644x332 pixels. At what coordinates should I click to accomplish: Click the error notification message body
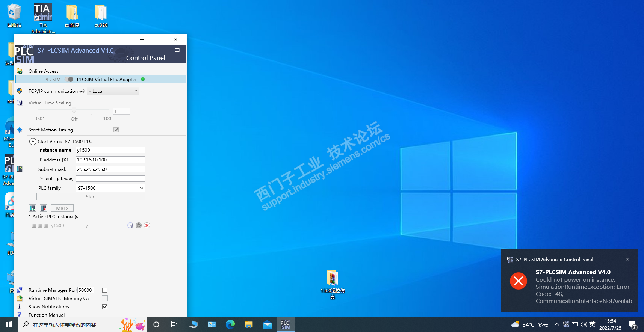tap(584, 290)
